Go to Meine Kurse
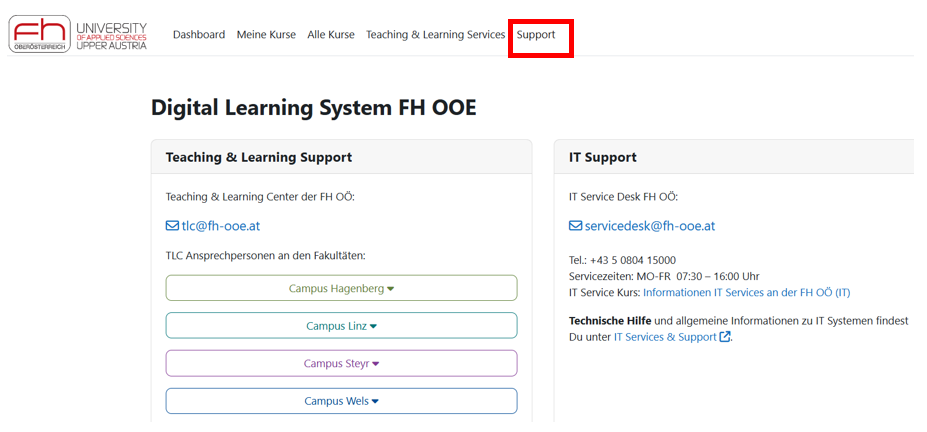Image resolution: width=927 pixels, height=432 pixels. point(266,35)
